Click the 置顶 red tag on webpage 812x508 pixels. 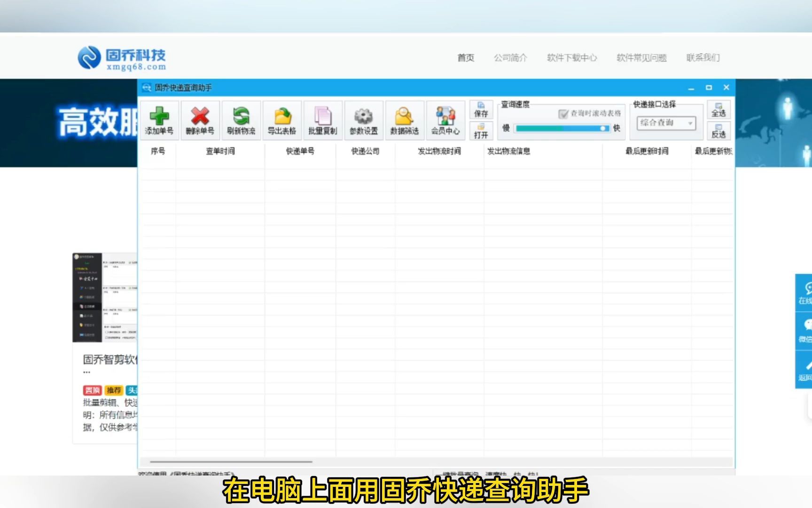[93, 390]
